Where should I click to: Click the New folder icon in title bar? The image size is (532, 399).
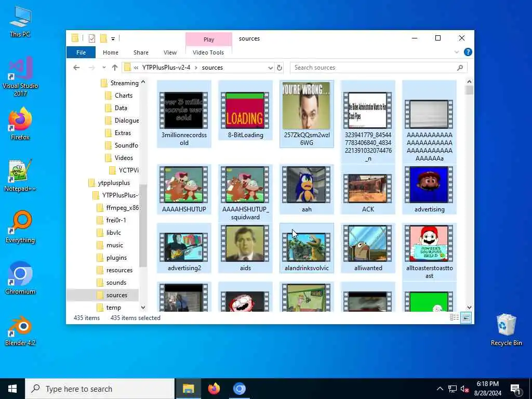pyautogui.click(x=103, y=38)
